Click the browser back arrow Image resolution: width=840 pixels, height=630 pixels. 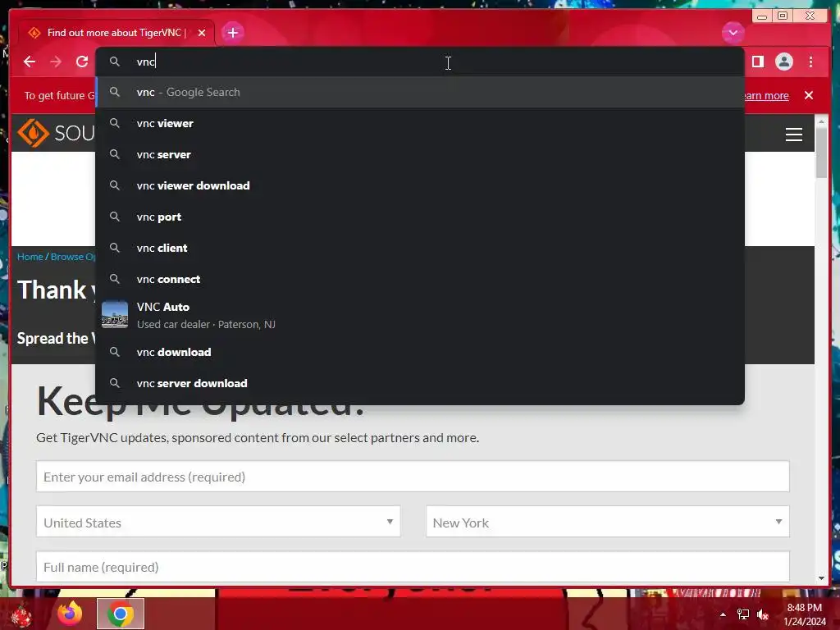(30, 62)
